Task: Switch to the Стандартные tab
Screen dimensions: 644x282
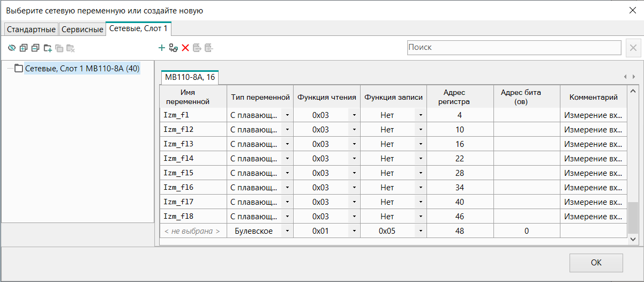Action: click(x=31, y=29)
